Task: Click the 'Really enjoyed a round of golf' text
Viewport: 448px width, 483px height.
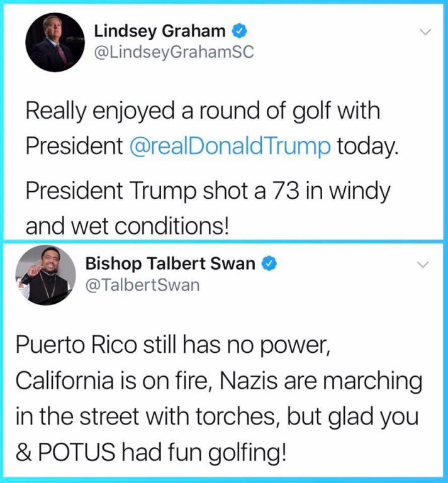Action: tap(203, 111)
